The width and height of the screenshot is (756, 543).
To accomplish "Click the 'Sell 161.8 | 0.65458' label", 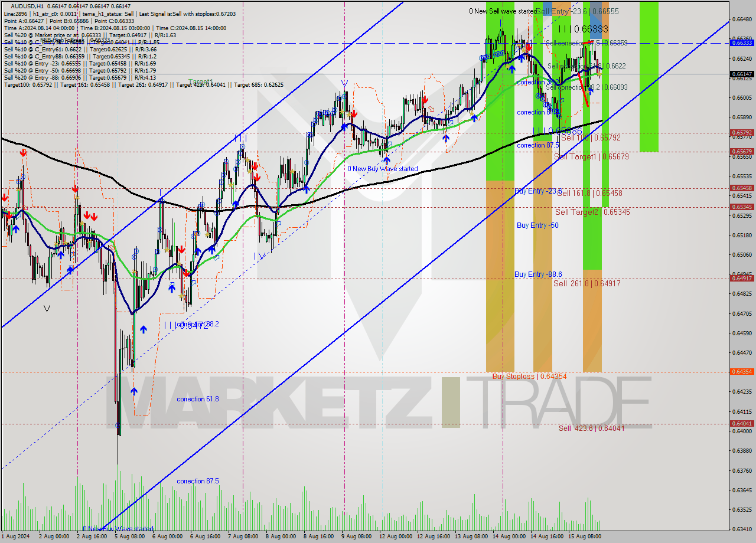I will tap(590, 193).
